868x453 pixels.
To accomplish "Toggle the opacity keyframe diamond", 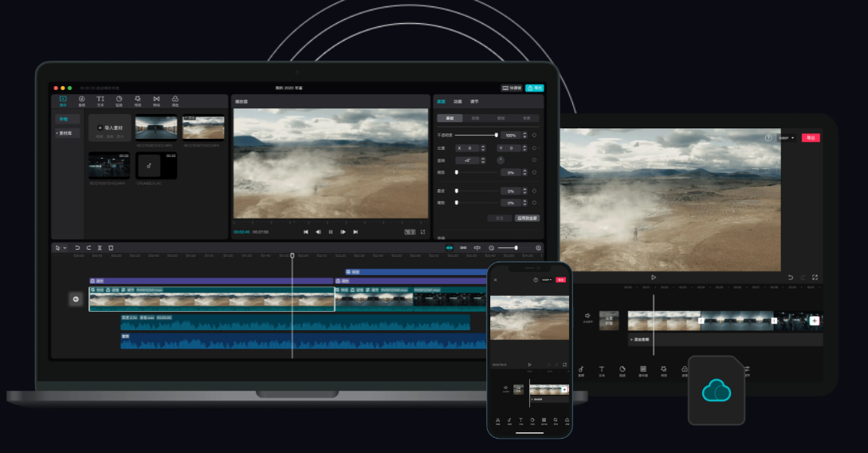I will [x=533, y=136].
